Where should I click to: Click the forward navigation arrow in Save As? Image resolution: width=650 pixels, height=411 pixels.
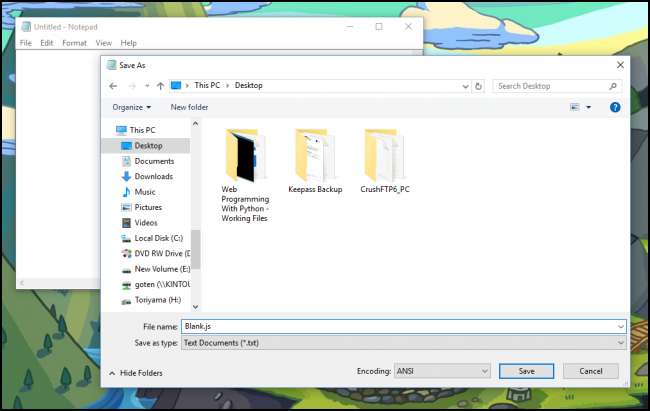point(132,86)
